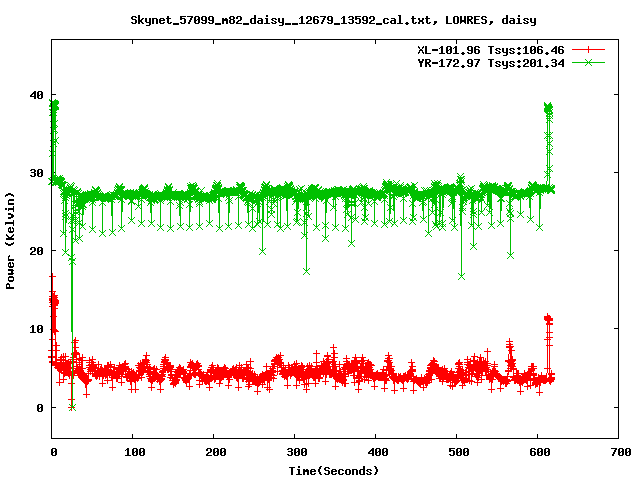Click the x-axis tick label 500

coord(458,452)
